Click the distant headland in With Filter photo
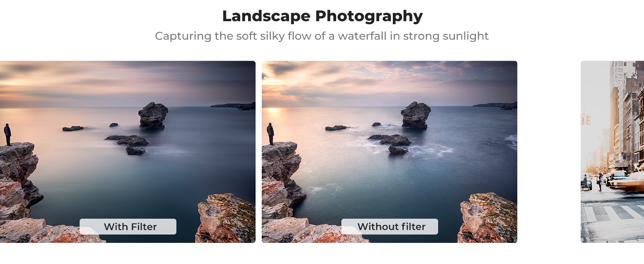Viewport: 644px width, 264px height. pos(233,106)
